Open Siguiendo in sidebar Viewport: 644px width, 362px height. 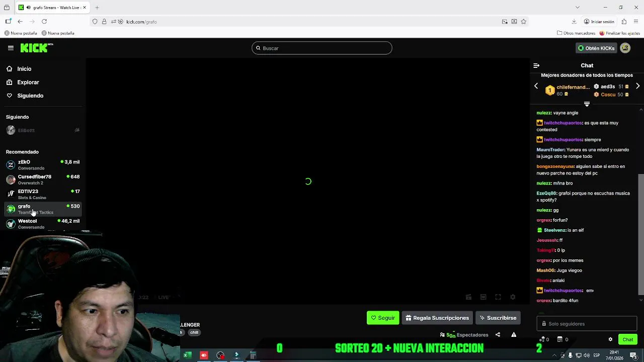(30, 96)
